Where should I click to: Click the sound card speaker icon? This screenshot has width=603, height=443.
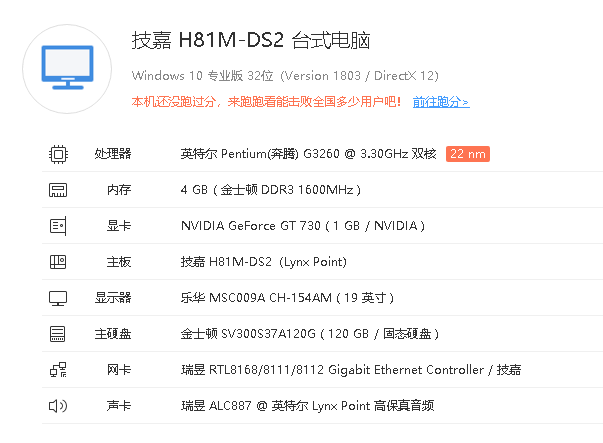[58, 406]
